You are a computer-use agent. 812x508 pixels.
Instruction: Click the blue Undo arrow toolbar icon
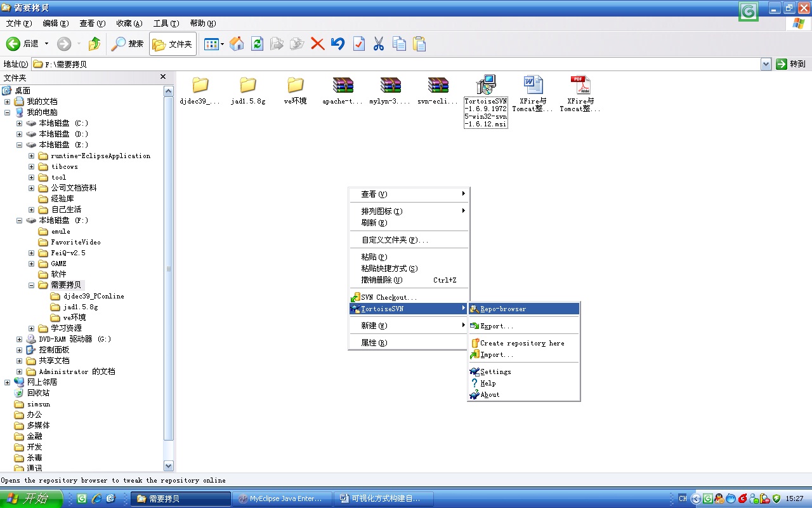tap(338, 44)
